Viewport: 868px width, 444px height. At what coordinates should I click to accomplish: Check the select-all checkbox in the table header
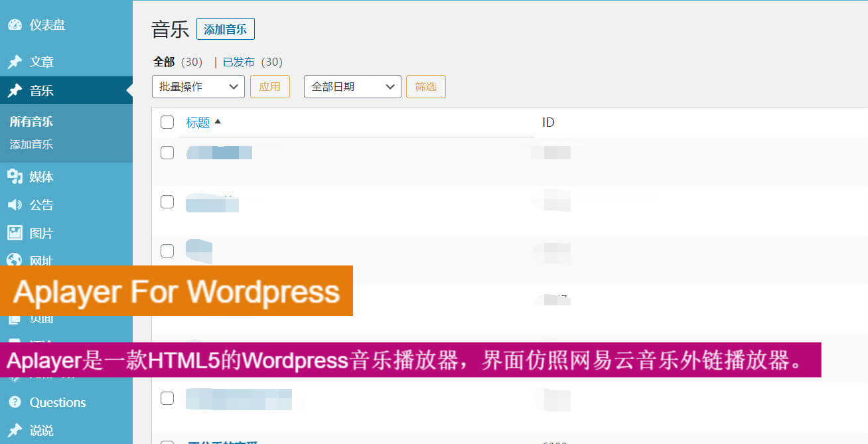click(167, 122)
